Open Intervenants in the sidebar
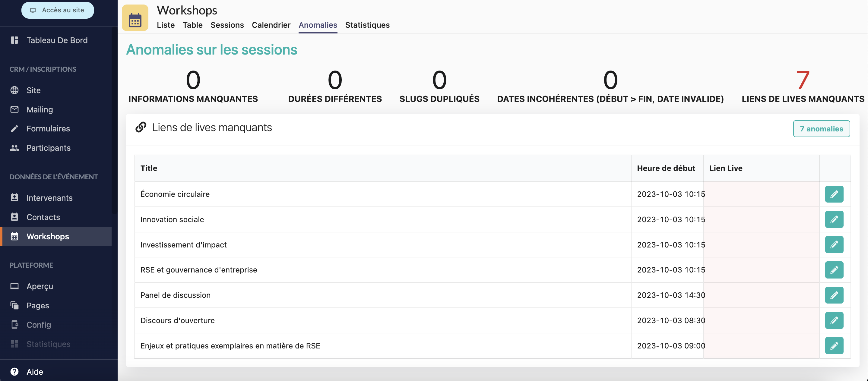Screen dimensions: 868x381 point(49,198)
